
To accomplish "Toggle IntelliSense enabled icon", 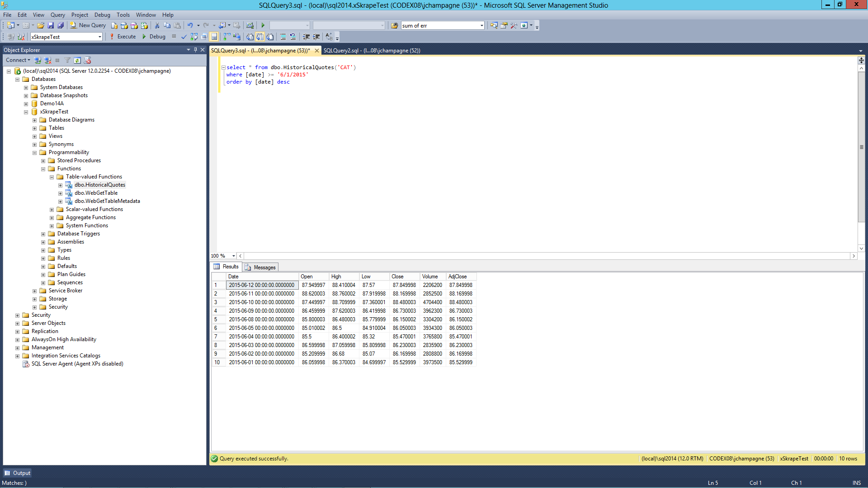I will 214,37.
